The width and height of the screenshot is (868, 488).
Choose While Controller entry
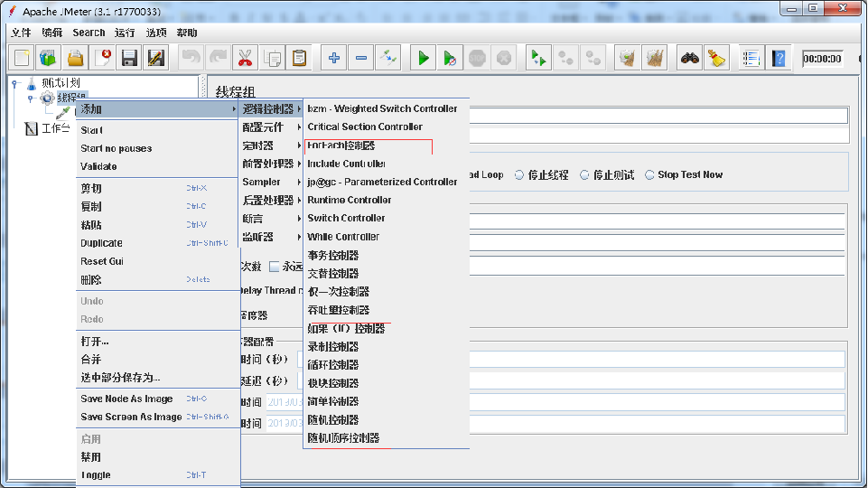point(387,237)
